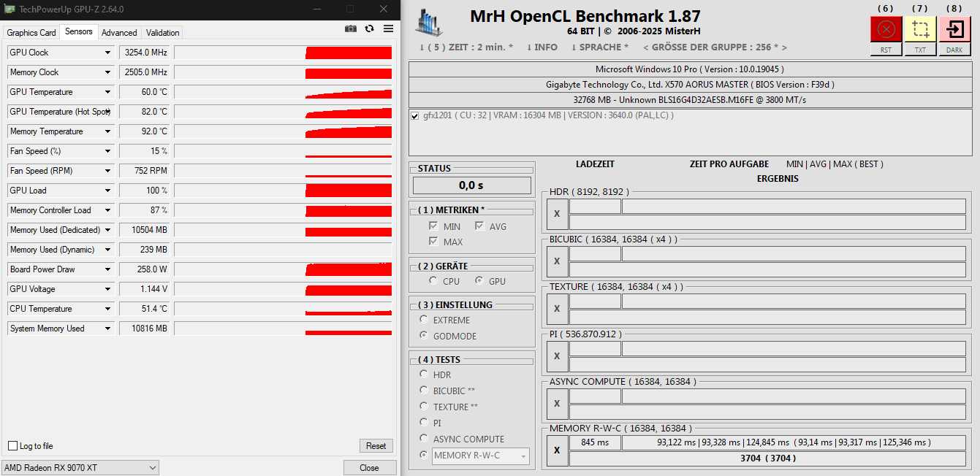Image resolution: width=980 pixels, height=476 pixels.
Task: Open the GPU Temperature sensor dropdown
Action: [108, 92]
